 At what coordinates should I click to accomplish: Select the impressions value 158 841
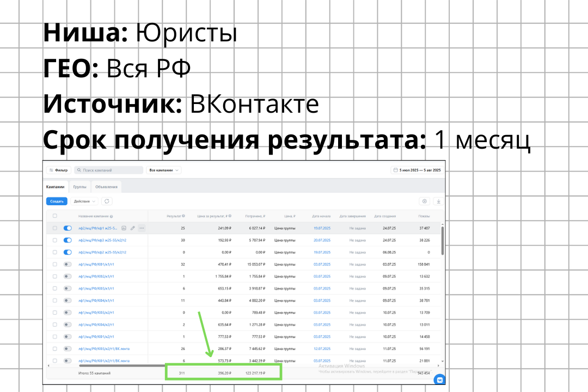click(x=424, y=265)
